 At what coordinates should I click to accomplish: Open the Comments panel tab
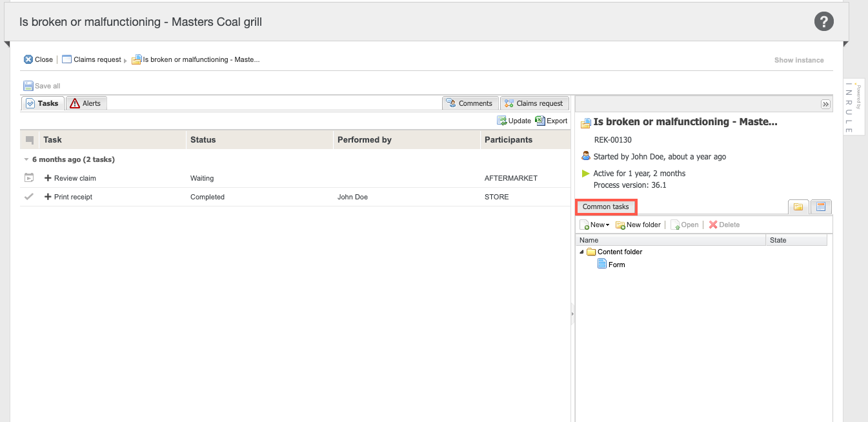coord(470,103)
